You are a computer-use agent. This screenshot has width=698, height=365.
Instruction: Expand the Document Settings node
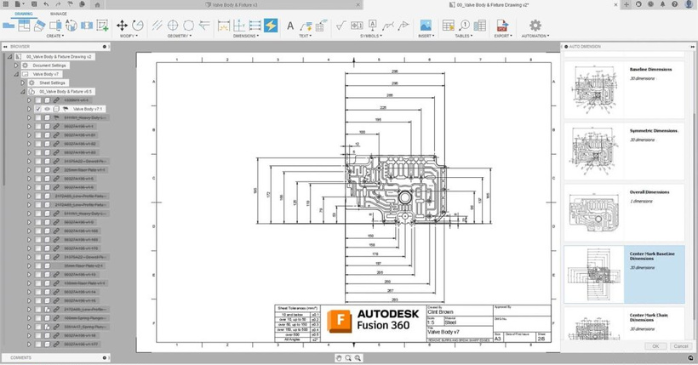click(x=16, y=65)
